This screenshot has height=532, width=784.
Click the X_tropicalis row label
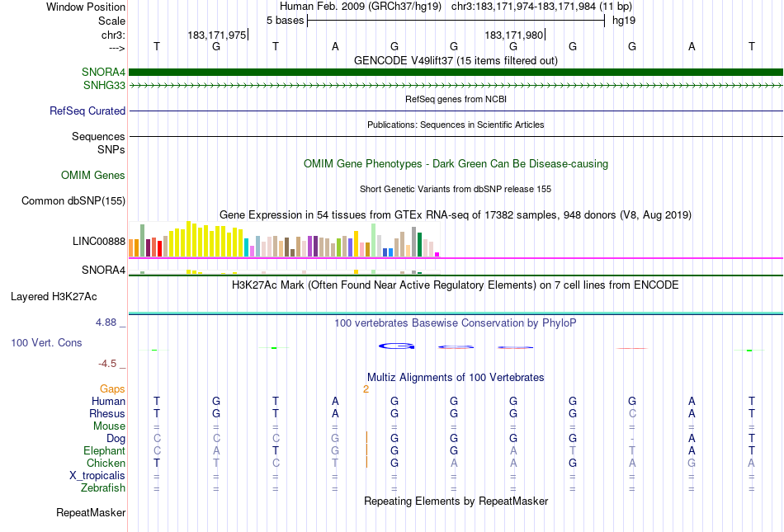pos(97,476)
